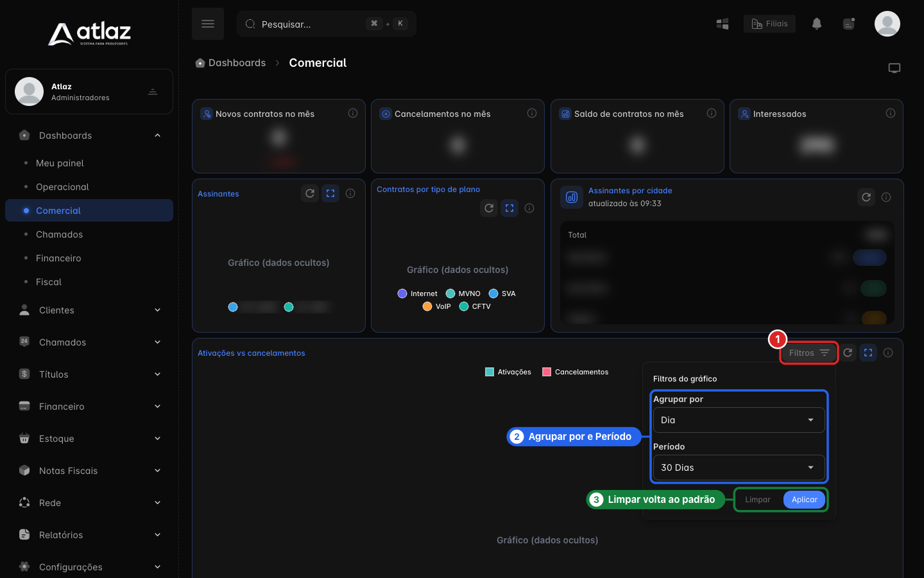
Task: Refresh Assinantes por cidade card
Action: pos(866,197)
